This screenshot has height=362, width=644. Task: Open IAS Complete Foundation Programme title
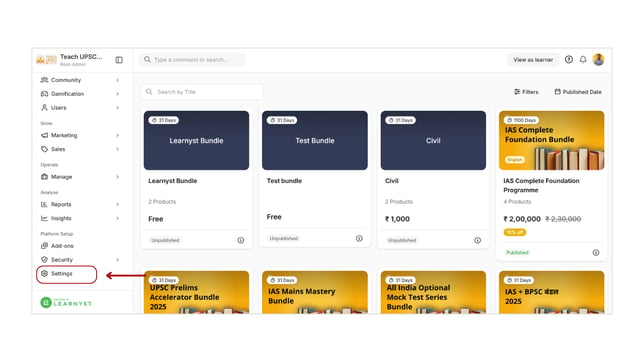pos(541,185)
